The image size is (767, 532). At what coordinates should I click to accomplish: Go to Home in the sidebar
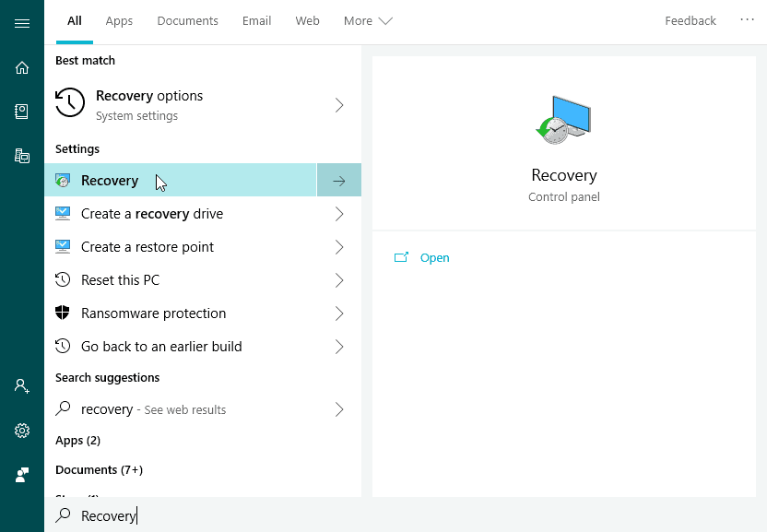22,67
